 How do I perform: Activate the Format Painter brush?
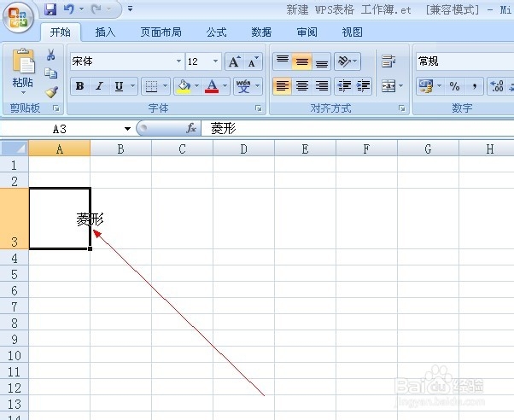point(51,92)
